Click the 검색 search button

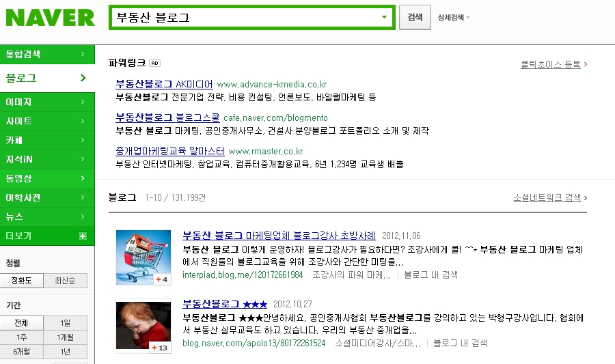coord(415,17)
